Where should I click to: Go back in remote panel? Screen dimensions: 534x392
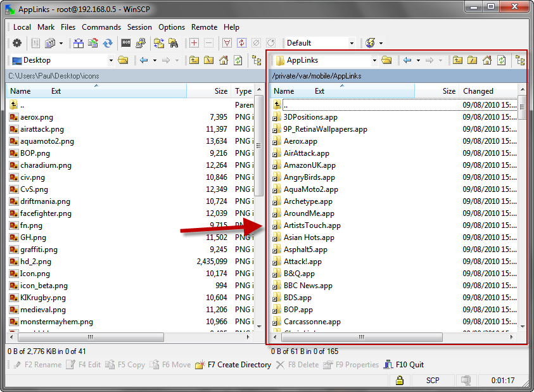tap(407, 60)
